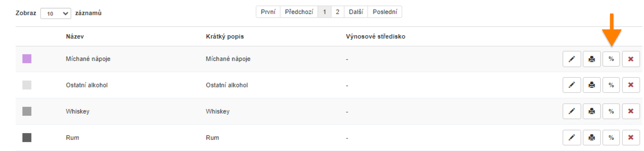Click the dark gray Rum color swatch

pyautogui.click(x=27, y=138)
